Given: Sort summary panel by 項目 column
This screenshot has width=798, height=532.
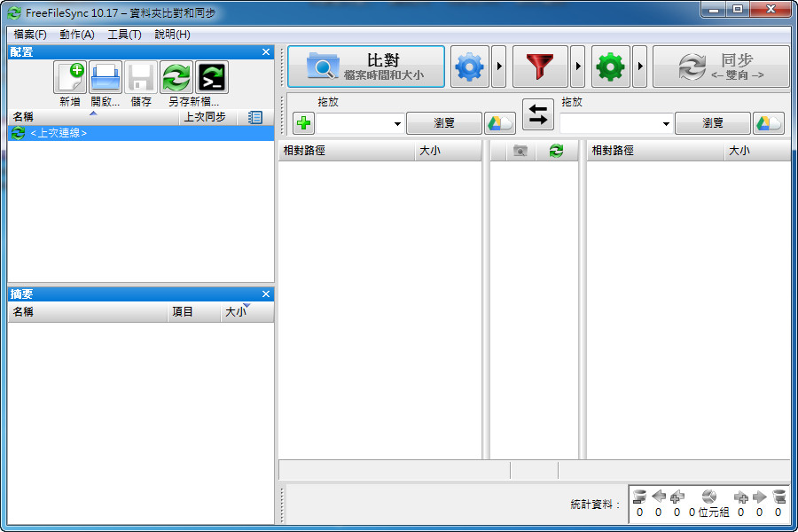Looking at the screenshot, I should 194,311.
